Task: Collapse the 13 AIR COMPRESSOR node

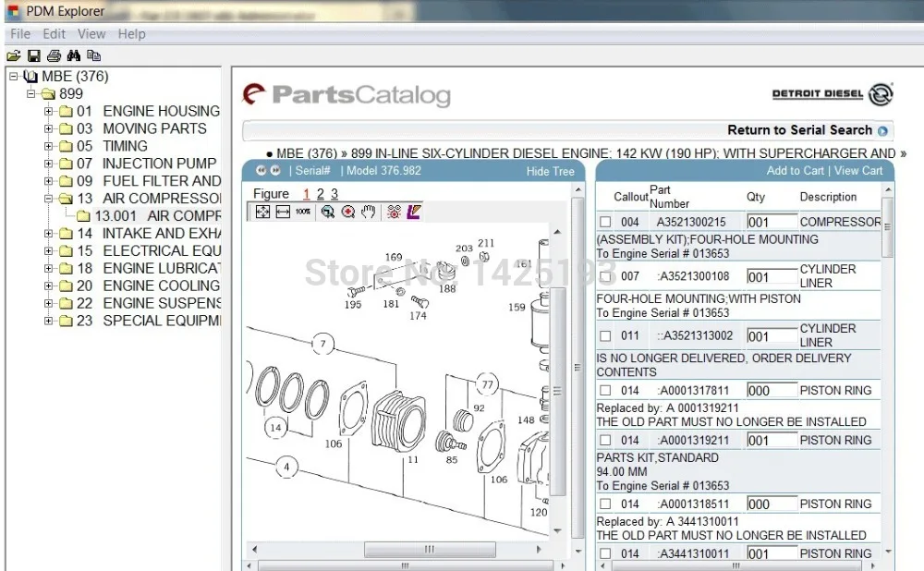Action: 49,199
